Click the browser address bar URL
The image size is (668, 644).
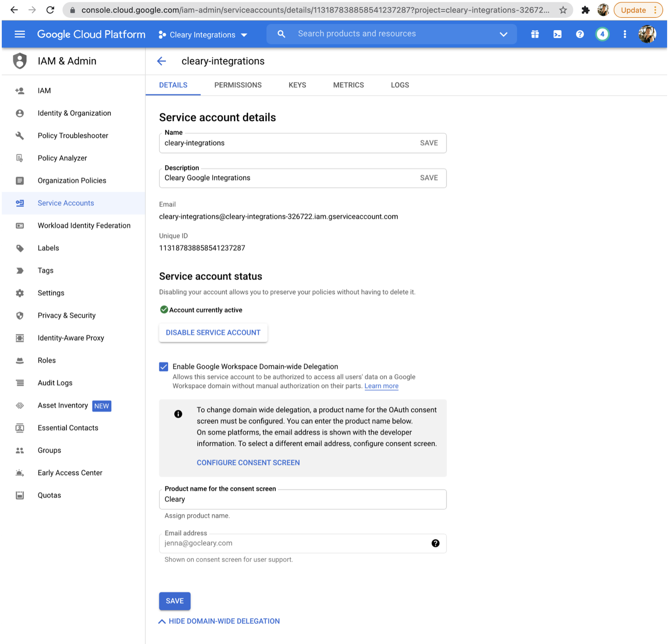pyautogui.click(x=315, y=10)
